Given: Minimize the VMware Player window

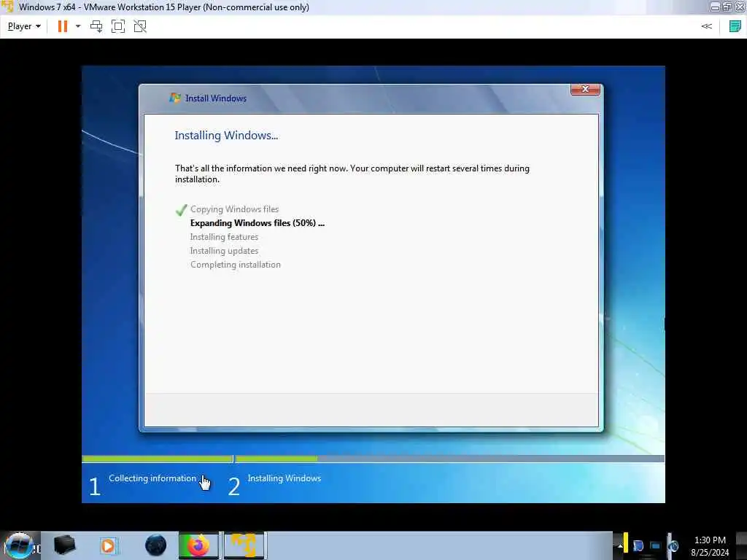Looking at the screenshot, I should pos(715,7).
